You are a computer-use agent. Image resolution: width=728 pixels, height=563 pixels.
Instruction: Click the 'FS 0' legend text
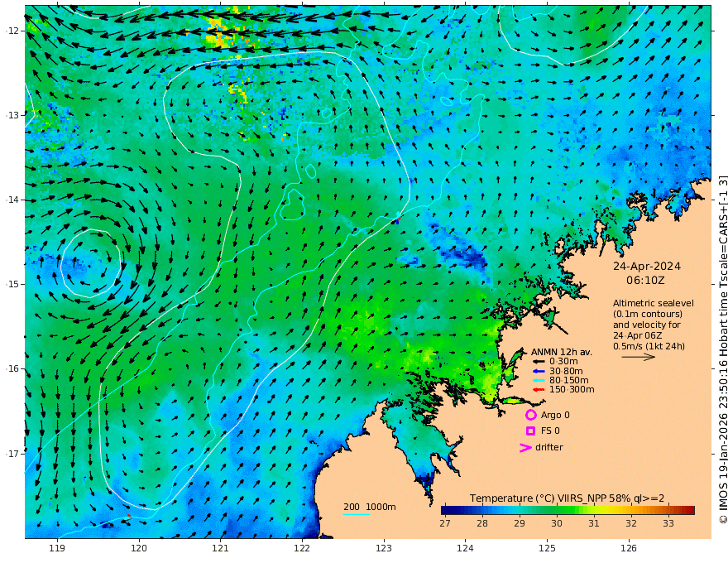click(550, 431)
